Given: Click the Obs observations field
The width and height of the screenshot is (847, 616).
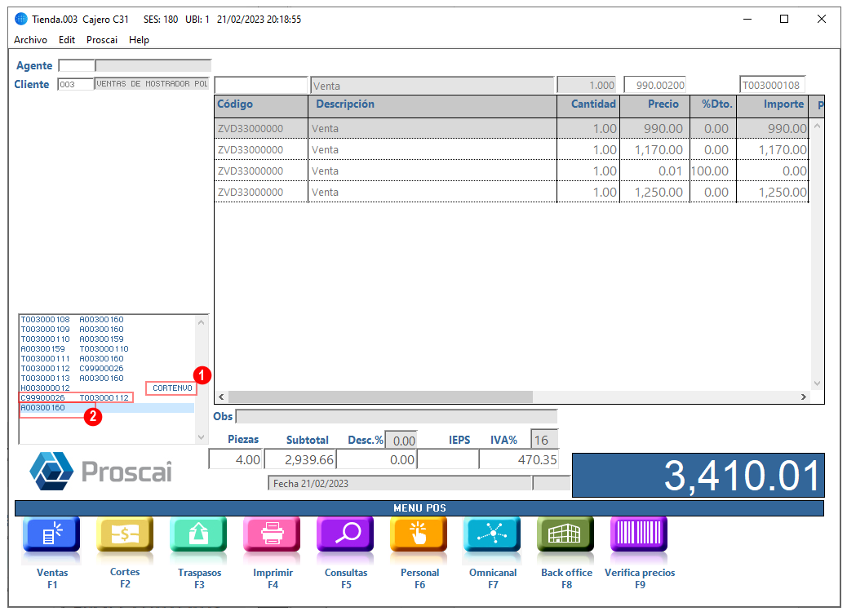Looking at the screenshot, I should [397, 416].
